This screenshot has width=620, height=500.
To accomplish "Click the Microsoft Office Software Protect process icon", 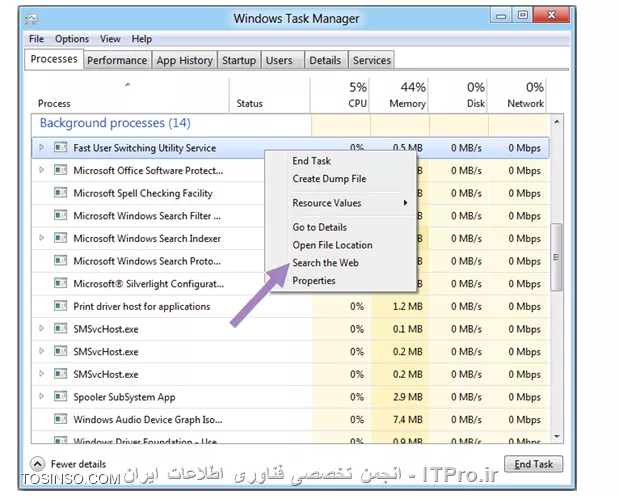I will click(x=60, y=170).
